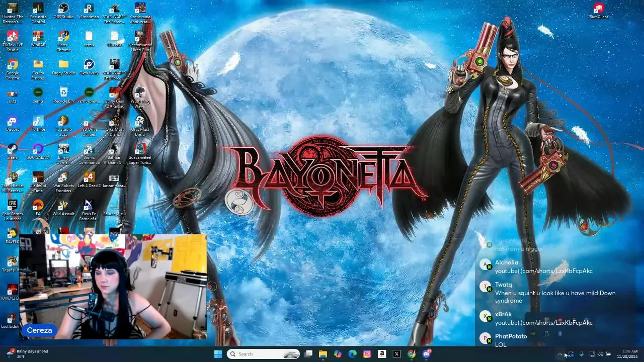Open the Castlevania Anniversary desktop shortcut

tap(140, 13)
